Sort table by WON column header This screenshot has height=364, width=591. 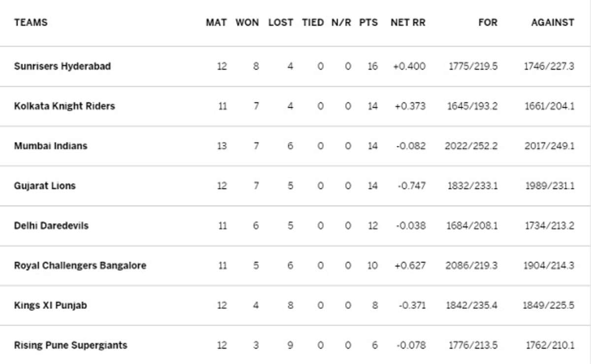[247, 23]
